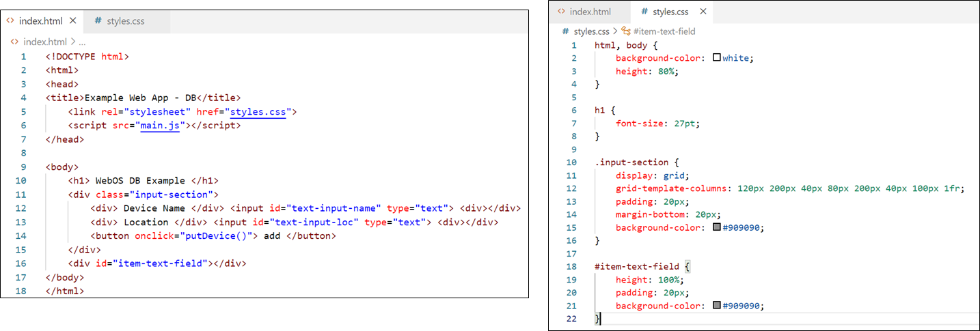980x331 pixels.
Task: Close the styles.css tab in right editor
Action: tap(703, 12)
